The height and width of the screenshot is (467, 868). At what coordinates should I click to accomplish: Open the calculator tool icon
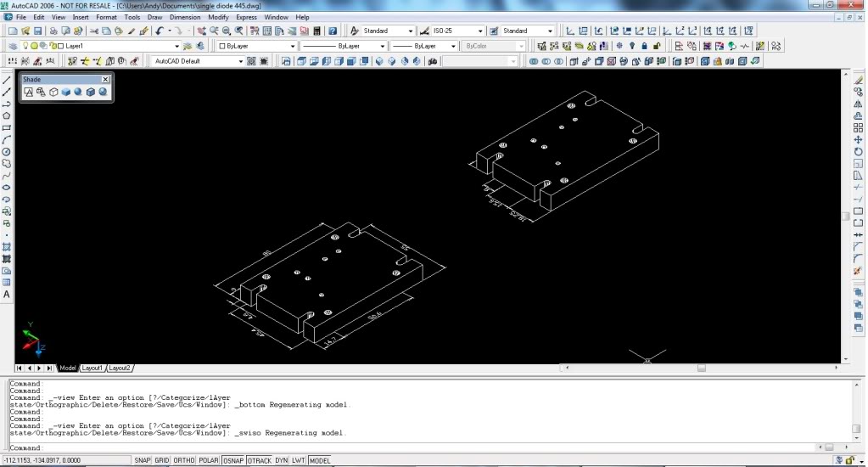point(316,31)
